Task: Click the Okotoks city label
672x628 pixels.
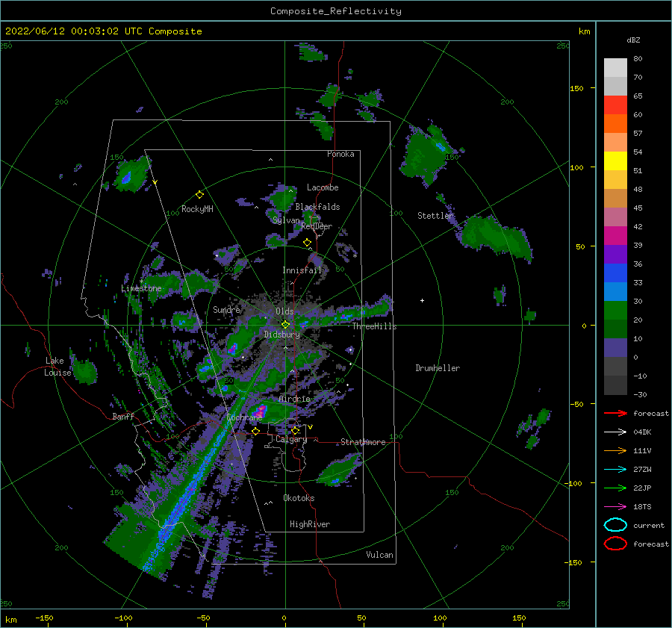Action: click(x=299, y=498)
